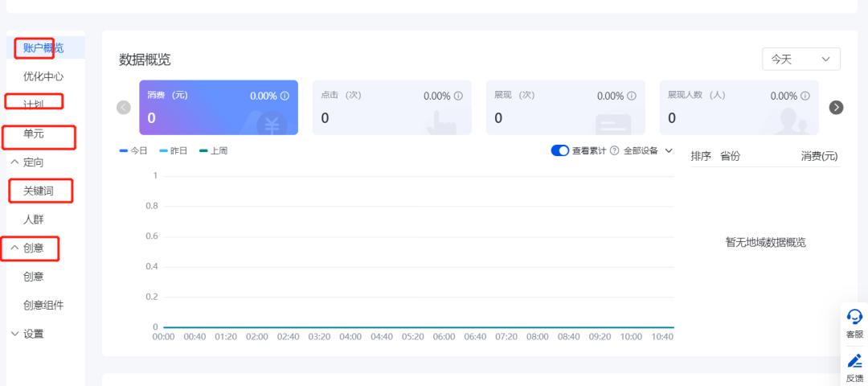Click the flat data line on chart
Viewport: 868px width, 386px height.
[x=419, y=327]
